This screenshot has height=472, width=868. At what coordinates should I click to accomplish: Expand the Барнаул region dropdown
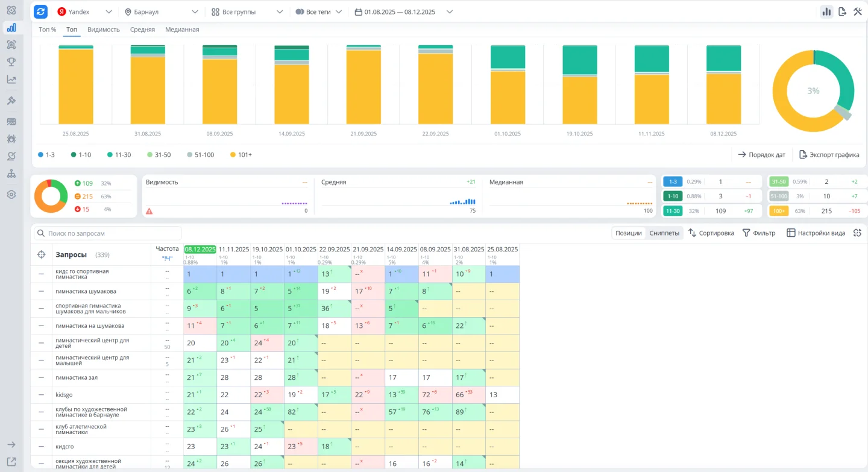[x=161, y=12]
